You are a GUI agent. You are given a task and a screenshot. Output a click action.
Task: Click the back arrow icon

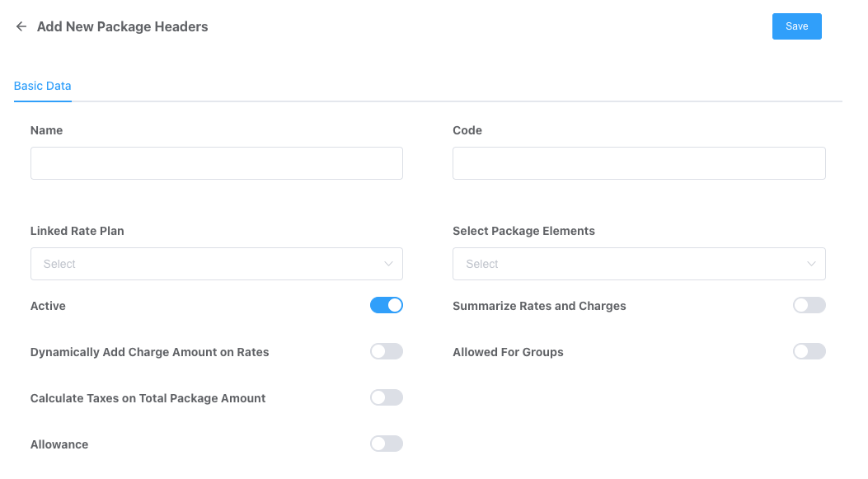click(21, 26)
